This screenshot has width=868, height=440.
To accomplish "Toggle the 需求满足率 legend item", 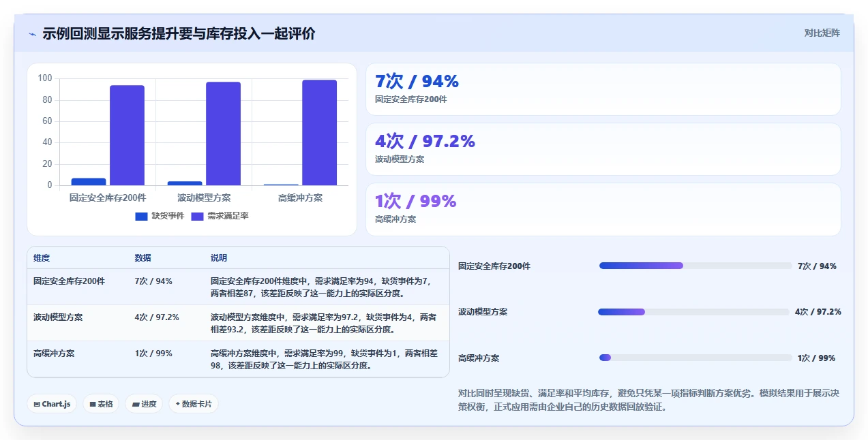I will click(x=219, y=216).
